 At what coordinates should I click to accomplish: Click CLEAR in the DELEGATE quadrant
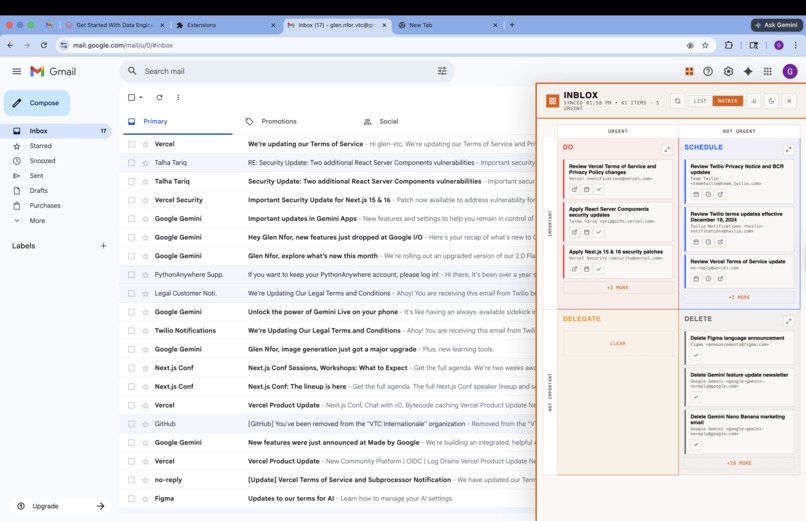click(617, 343)
